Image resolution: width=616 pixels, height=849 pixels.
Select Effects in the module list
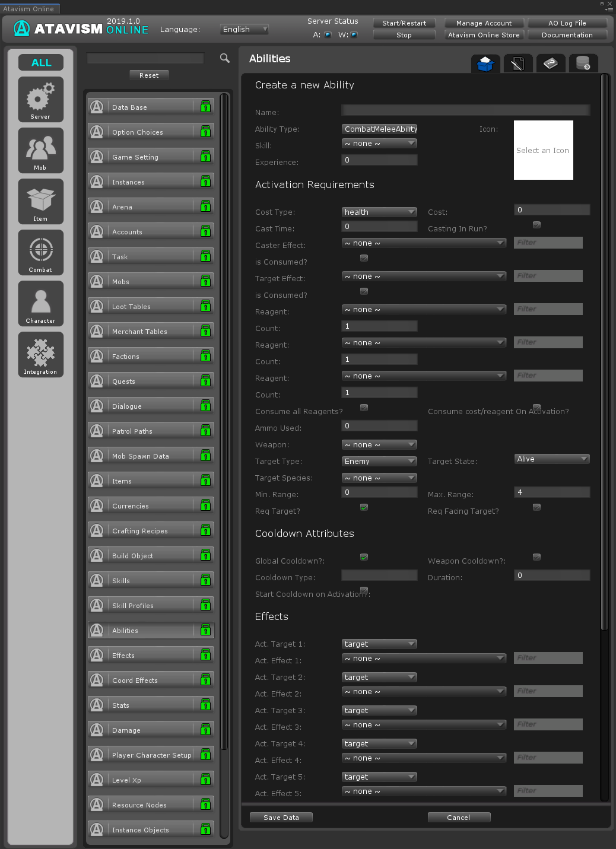[x=150, y=656]
